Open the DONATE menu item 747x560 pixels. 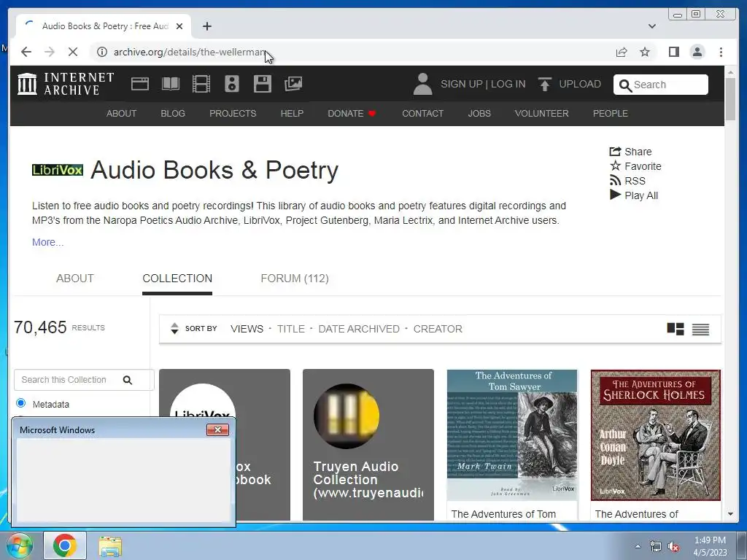tap(352, 114)
